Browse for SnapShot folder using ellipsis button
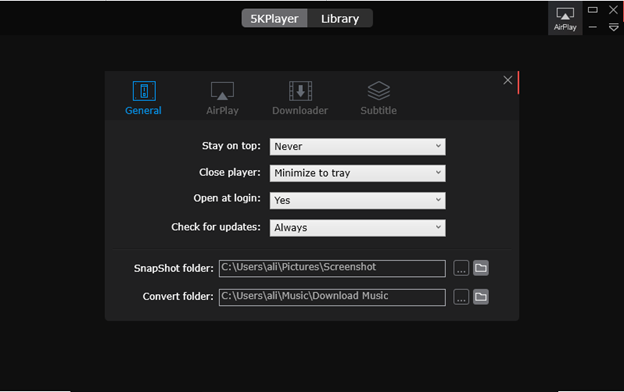 pyautogui.click(x=461, y=268)
